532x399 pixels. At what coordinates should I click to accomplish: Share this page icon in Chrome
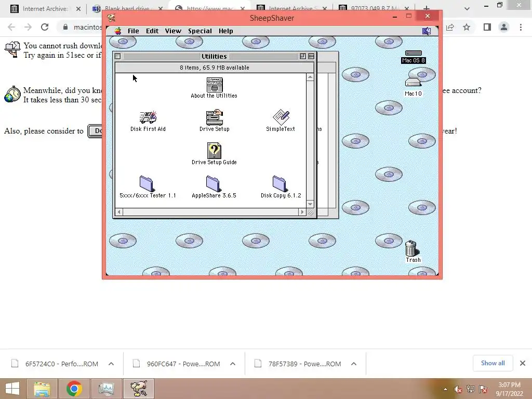coord(450,27)
